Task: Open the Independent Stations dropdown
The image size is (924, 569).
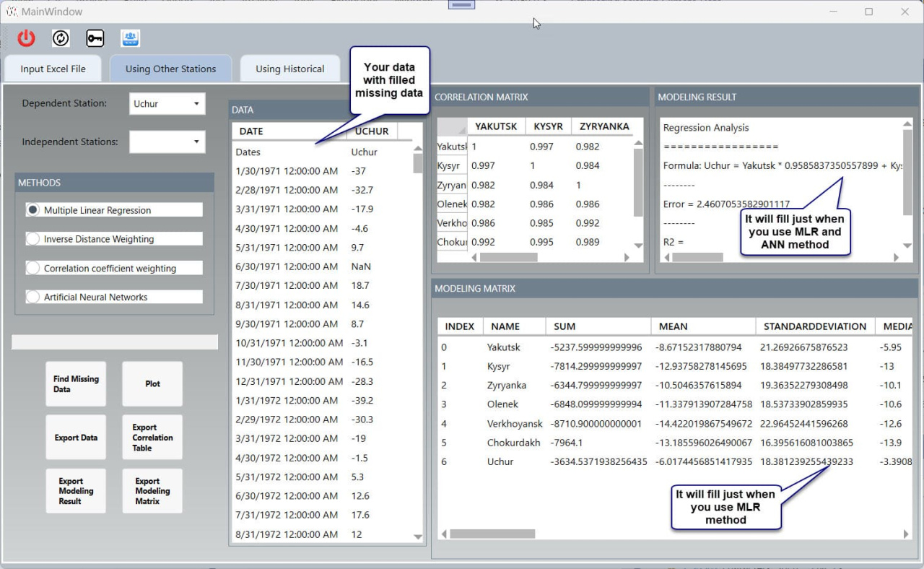Action: coord(167,142)
